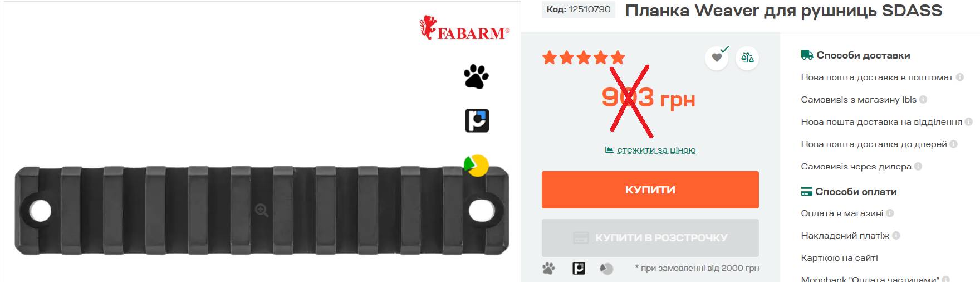Show info for Оплата в магазині

[890, 213]
